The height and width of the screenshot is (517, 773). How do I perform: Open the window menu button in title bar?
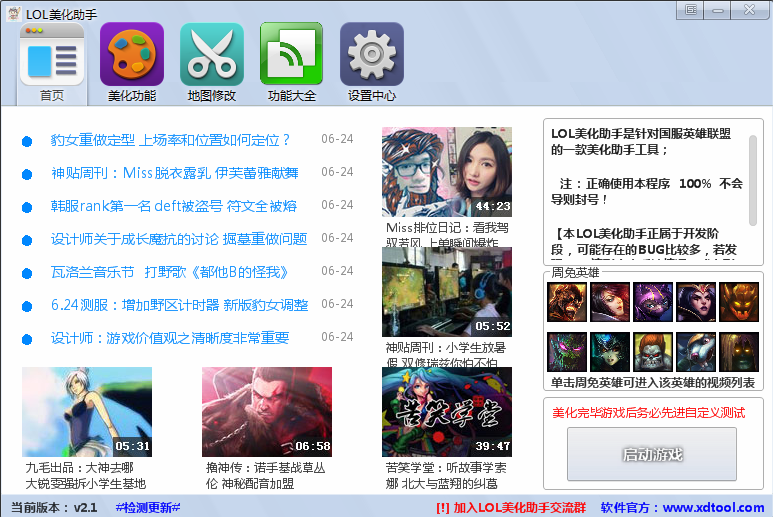pos(691,10)
